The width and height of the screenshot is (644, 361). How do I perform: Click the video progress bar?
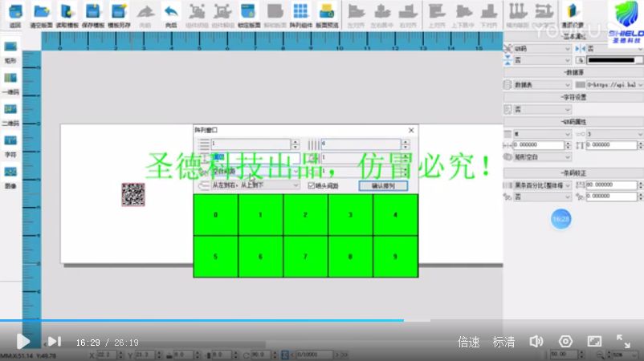pyautogui.click(x=322, y=320)
